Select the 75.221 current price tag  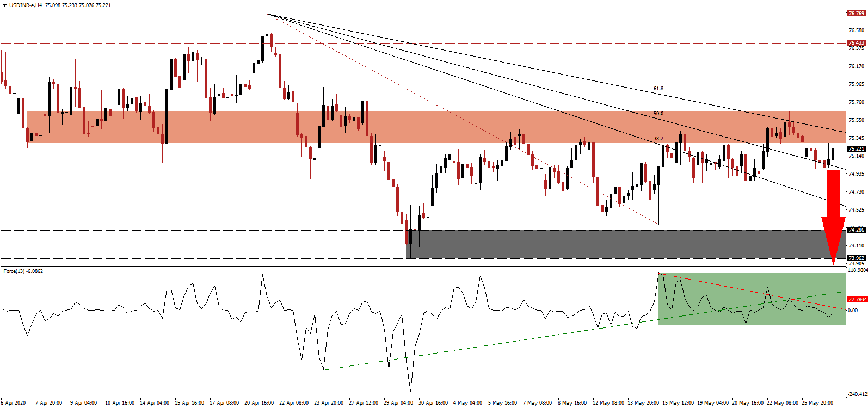[856, 148]
